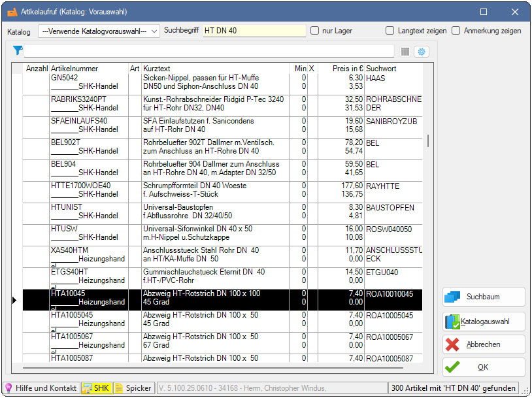Click the green checkmark OK icon

452,367
